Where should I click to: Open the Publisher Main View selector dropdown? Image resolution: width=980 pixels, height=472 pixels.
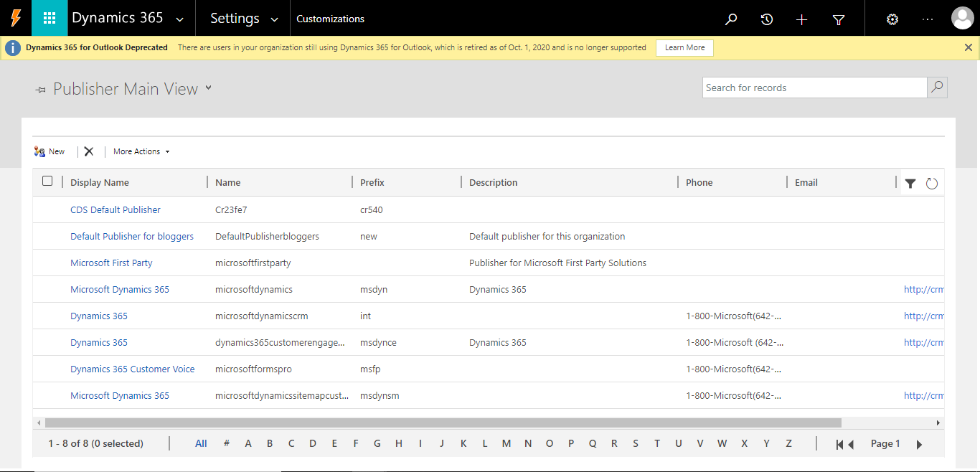[209, 88]
